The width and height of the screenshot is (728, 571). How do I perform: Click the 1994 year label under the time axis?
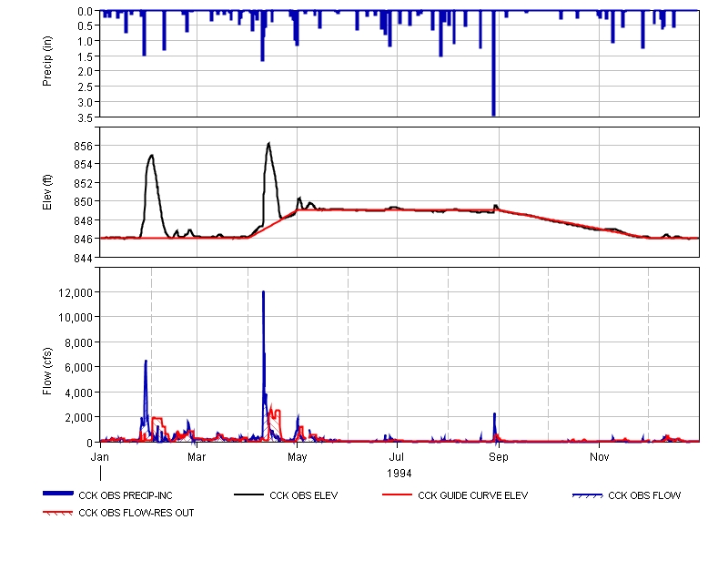[x=399, y=474]
